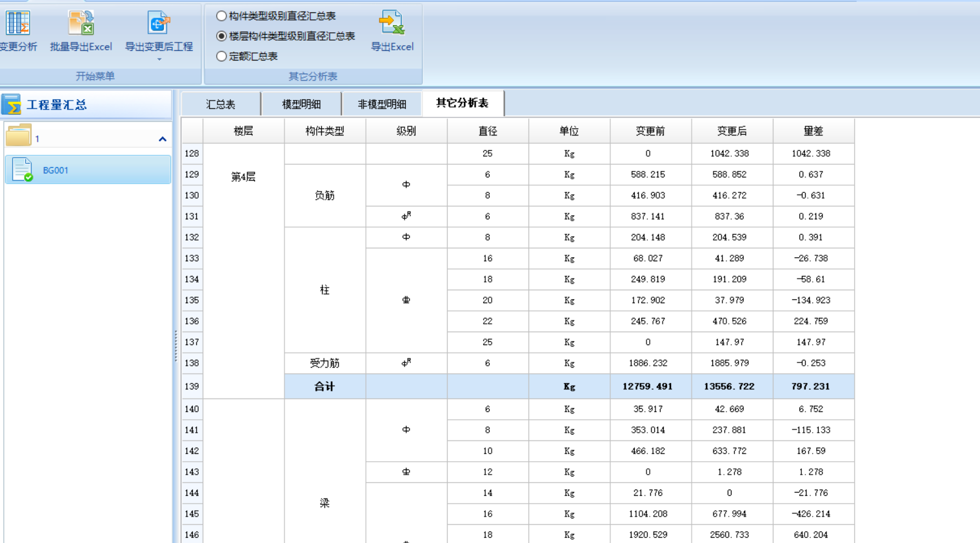Select row number 139
Screen dimensions: 980x543
coord(192,386)
